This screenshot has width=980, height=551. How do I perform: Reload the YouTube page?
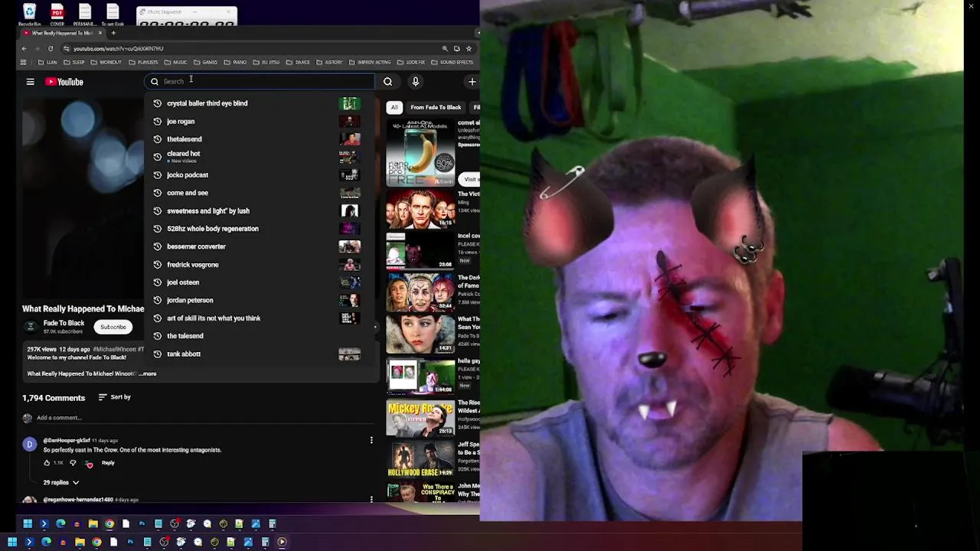pyautogui.click(x=51, y=48)
